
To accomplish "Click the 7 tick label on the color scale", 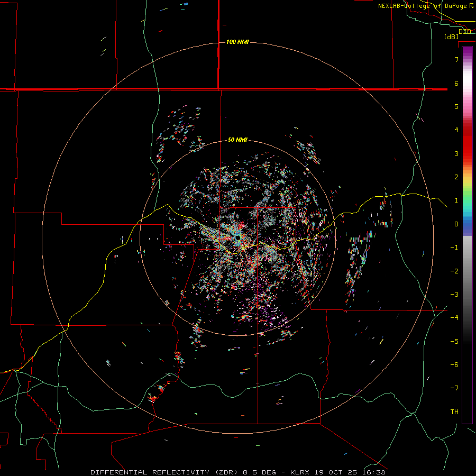I will pos(456,59).
